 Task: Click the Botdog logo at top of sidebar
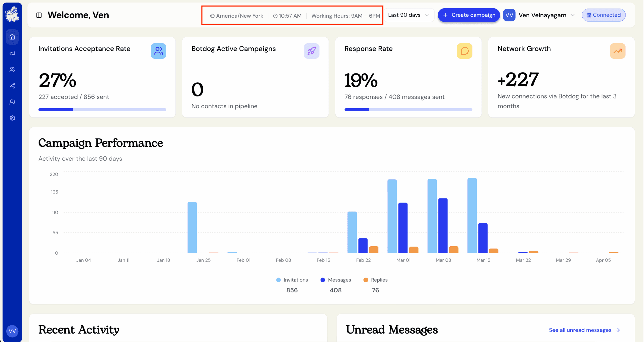pos(12,14)
